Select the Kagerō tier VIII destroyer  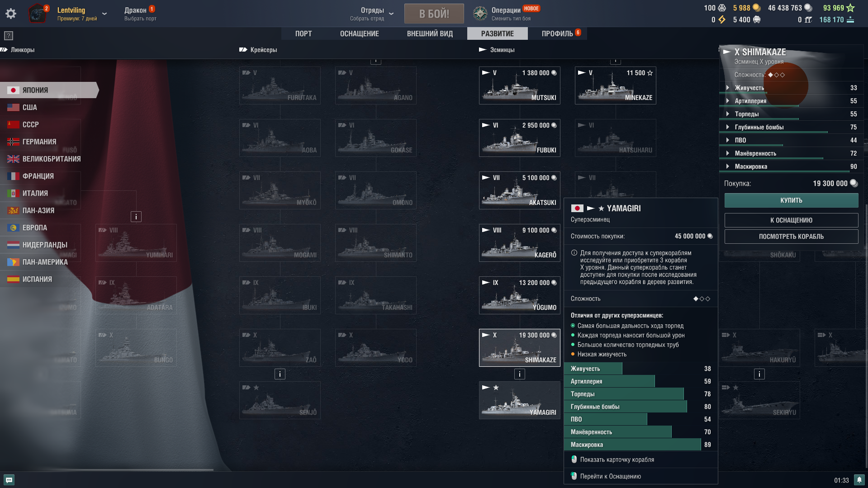pos(520,243)
